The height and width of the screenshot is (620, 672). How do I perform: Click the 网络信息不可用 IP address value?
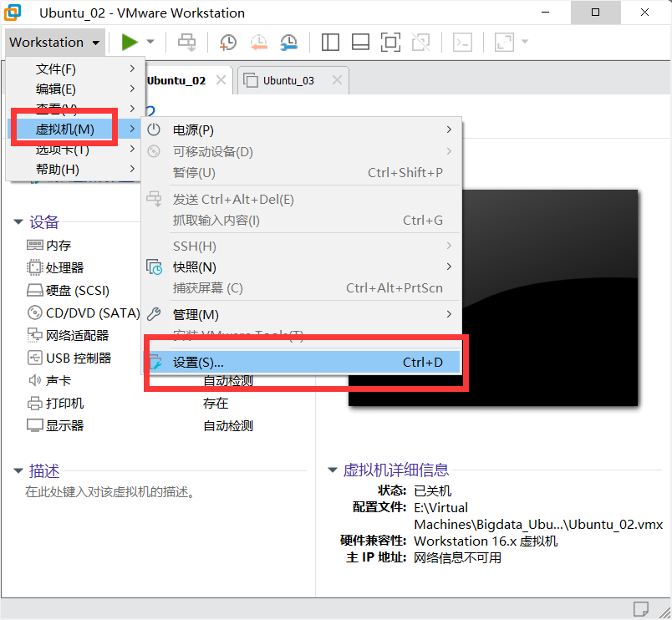tap(457, 558)
